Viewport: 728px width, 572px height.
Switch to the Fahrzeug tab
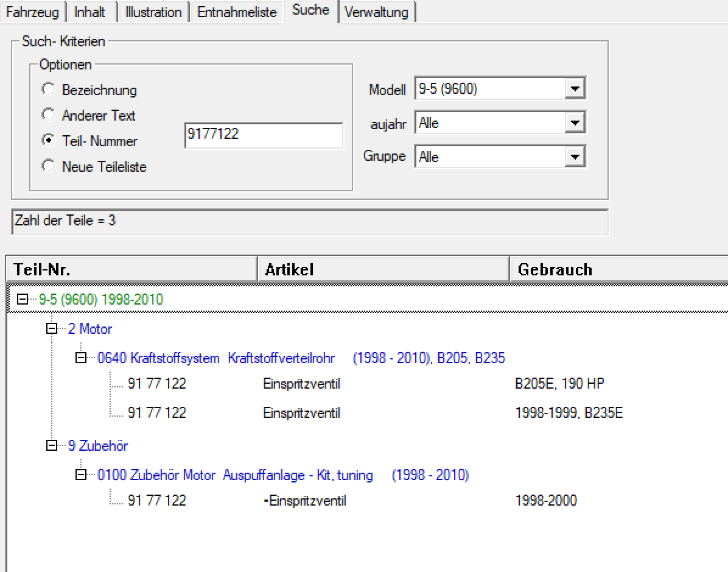(32, 12)
